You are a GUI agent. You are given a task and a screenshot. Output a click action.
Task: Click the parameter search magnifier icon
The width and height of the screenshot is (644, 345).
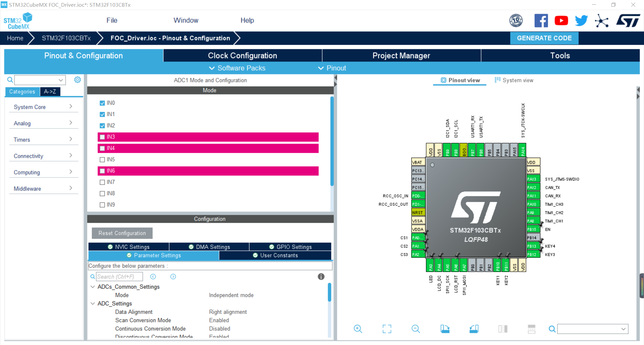pos(93,277)
